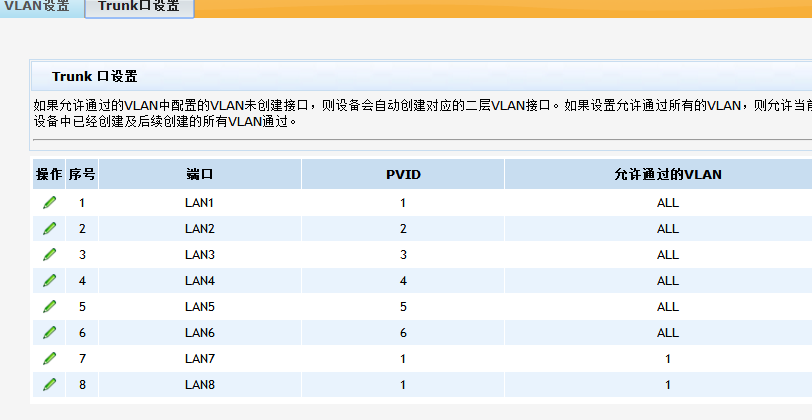Select the LAN8 port name cell
This screenshot has width=812, height=420.
tap(200, 384)
